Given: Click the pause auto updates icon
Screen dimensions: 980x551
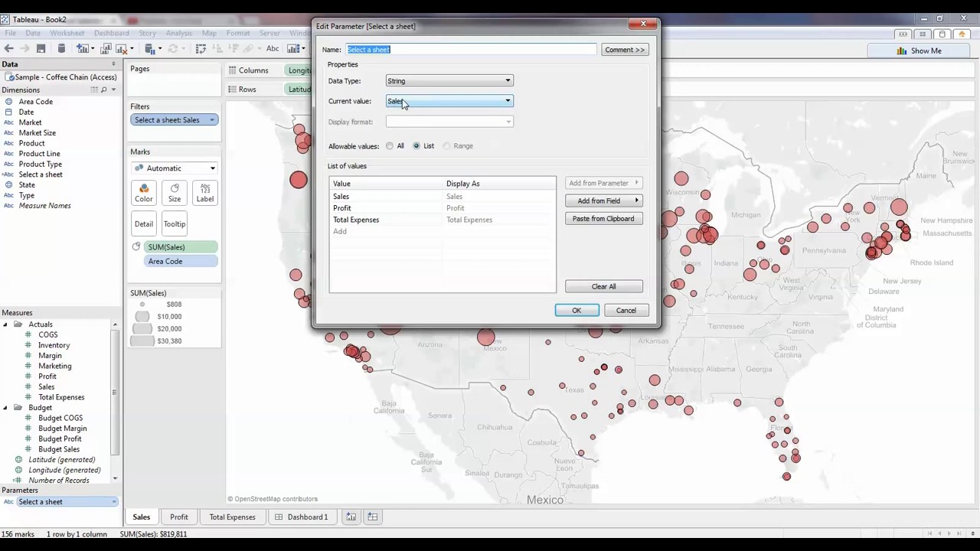Looking at the screenshot, I should click(151, 49).
